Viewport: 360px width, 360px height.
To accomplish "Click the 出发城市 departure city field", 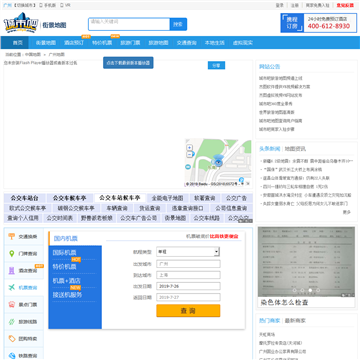I will pyautogui.click(x=188, y=264).
